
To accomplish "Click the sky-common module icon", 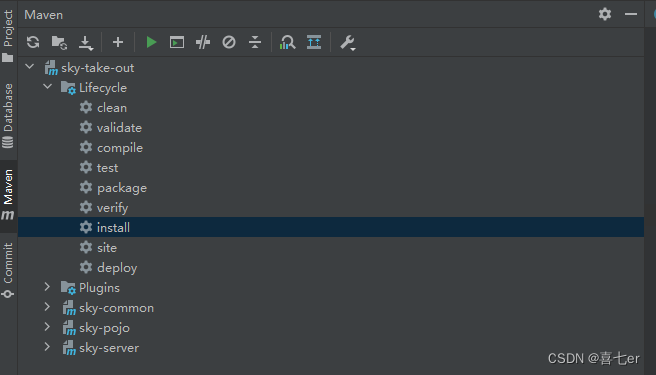I will pos(69,308).
